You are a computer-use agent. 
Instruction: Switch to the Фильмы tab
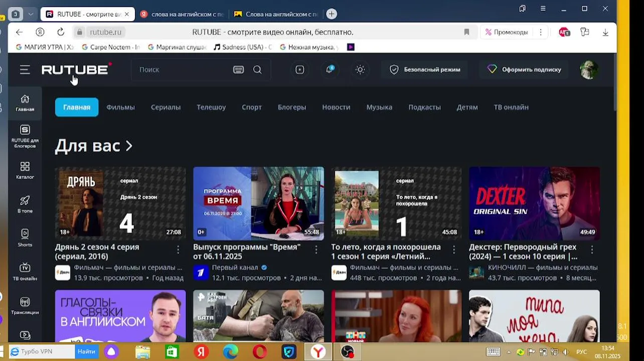click(120, 107)
